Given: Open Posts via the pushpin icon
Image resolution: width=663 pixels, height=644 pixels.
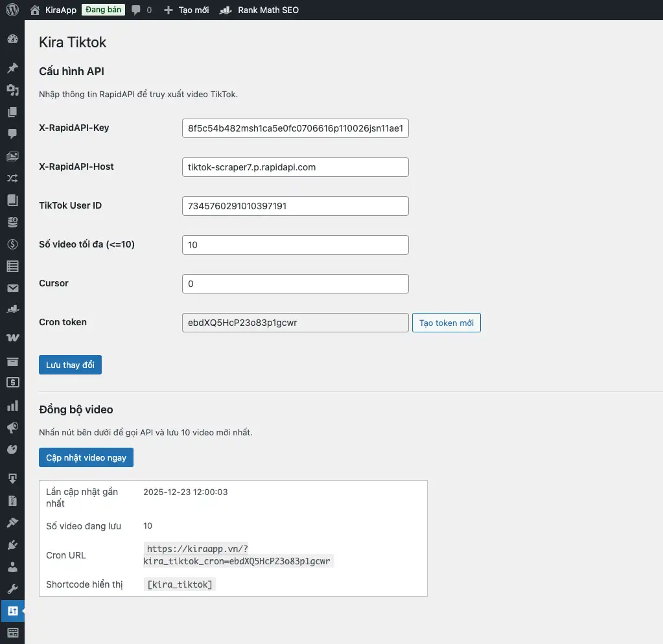Looking at the screenshot, I should [12, 68].
